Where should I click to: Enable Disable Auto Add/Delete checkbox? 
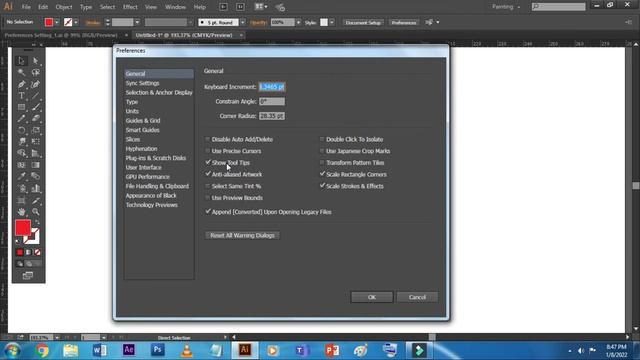[x=207, y=139]
